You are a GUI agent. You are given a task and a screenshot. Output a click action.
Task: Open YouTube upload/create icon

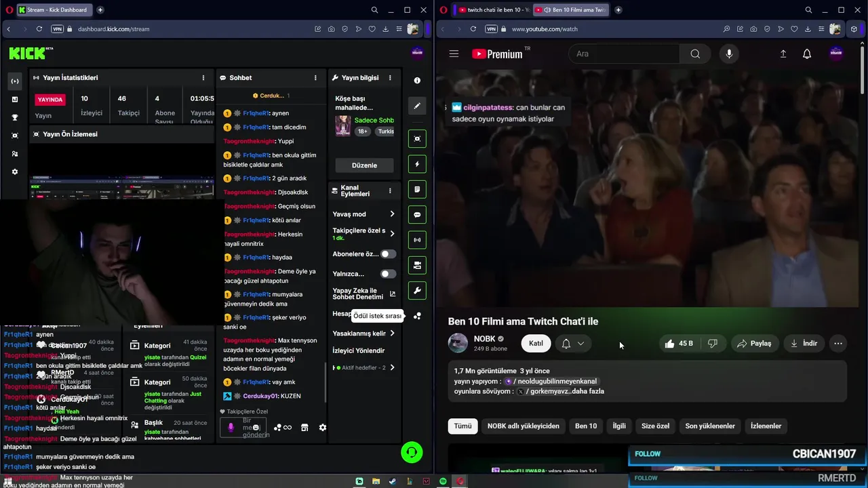click(783, 54)
